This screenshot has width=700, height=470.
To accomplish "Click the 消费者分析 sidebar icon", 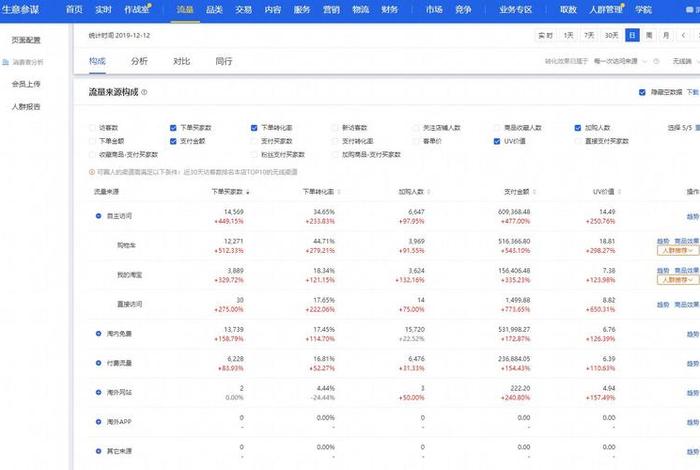I will pyautogui.click(x=5, y=62).
